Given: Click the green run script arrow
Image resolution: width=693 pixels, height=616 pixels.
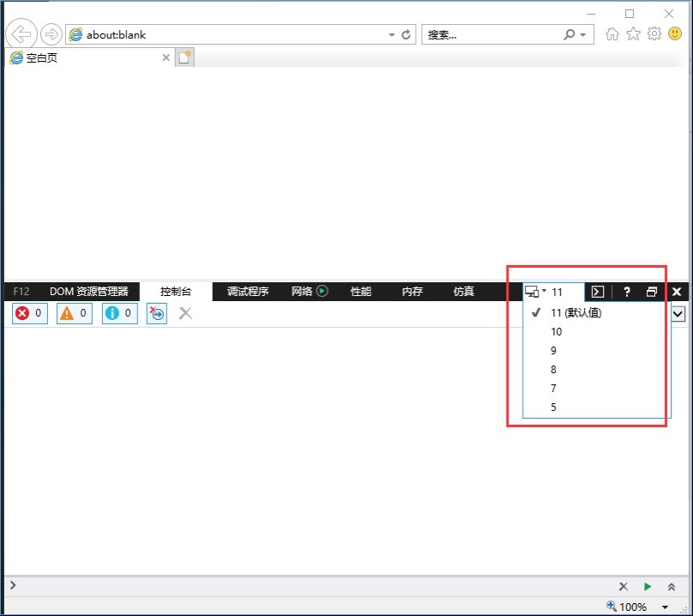Looking at the screenshot, I should (x=648, y=587).
